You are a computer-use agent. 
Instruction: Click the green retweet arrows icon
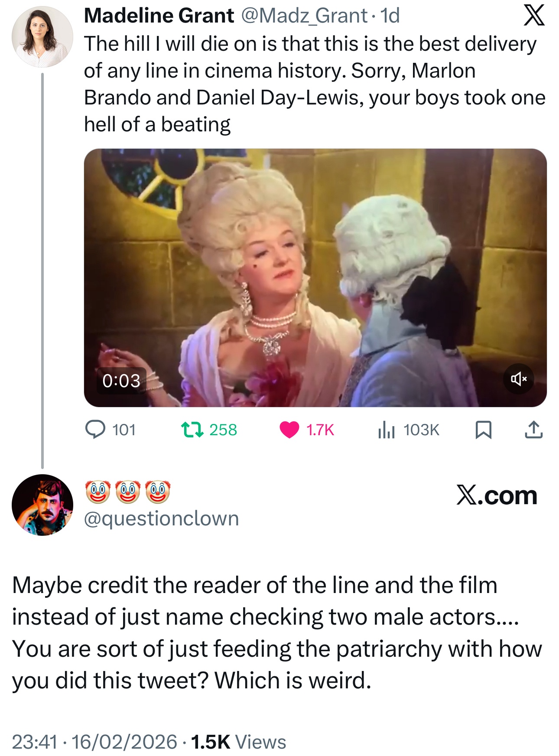192,430
